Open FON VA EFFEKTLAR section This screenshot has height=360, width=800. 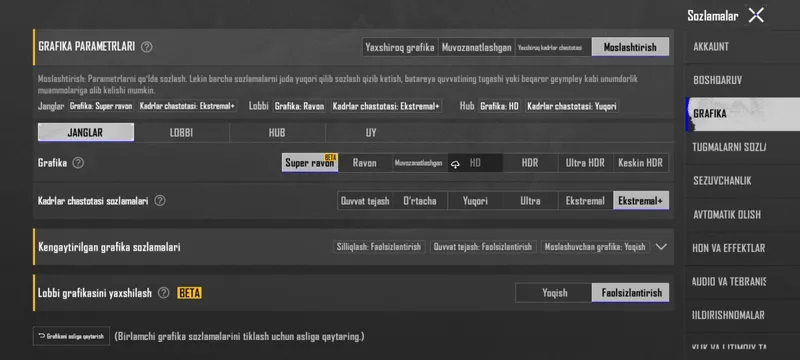[x=742, y=248]
